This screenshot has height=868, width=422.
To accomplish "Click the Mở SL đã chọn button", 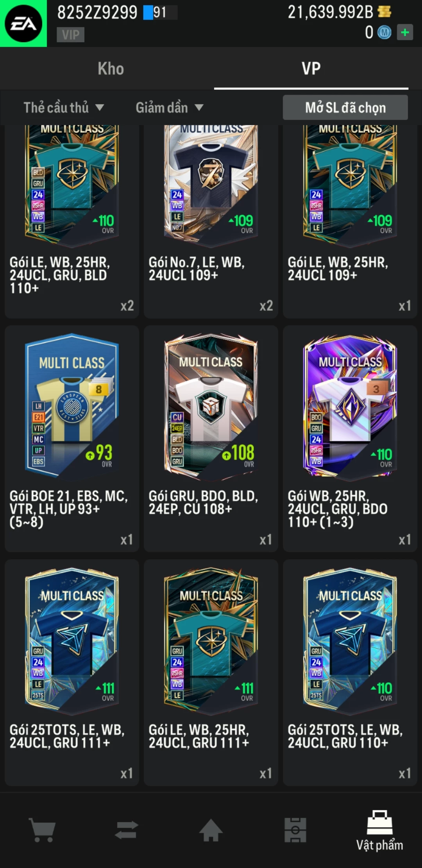I will 345,108.
